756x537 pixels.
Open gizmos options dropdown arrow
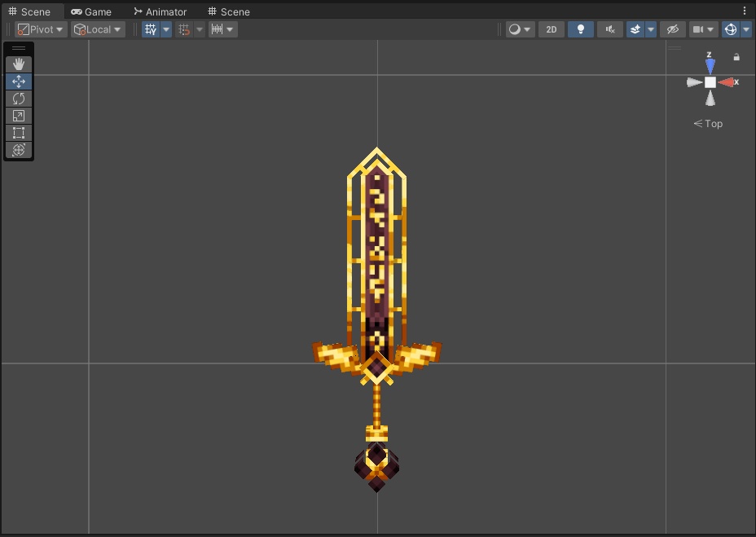746,29
